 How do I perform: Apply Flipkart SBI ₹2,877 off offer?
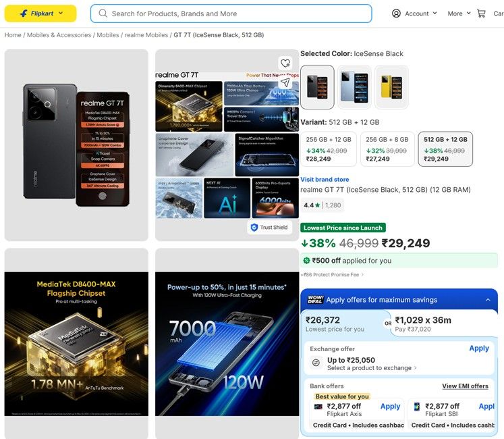(x=486, y=407)
